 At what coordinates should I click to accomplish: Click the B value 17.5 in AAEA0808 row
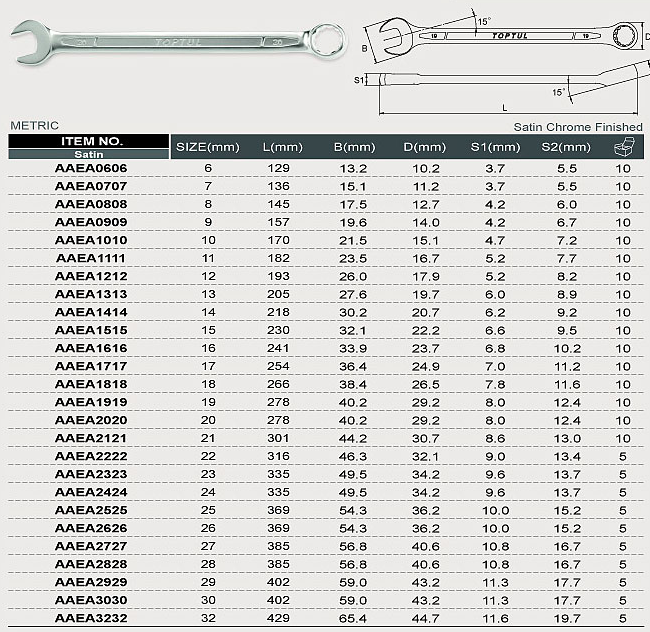[353, 205]
